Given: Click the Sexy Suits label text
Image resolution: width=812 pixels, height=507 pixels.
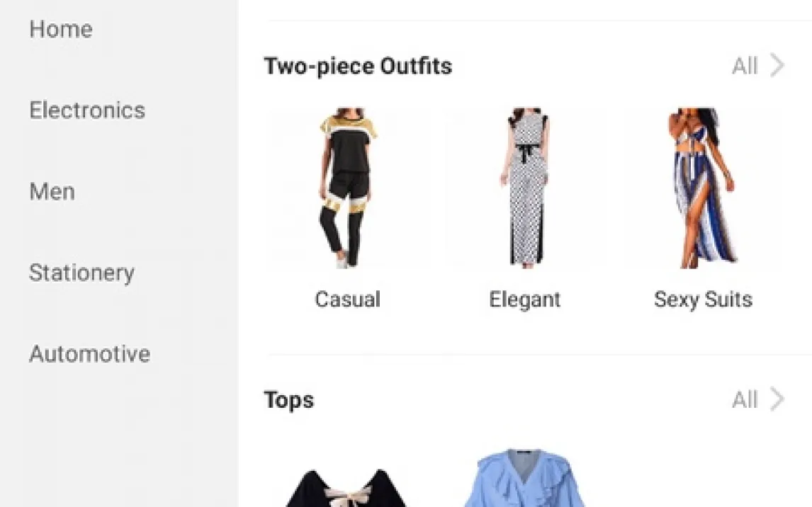Looking at the screenshot, I should point(703,300).
